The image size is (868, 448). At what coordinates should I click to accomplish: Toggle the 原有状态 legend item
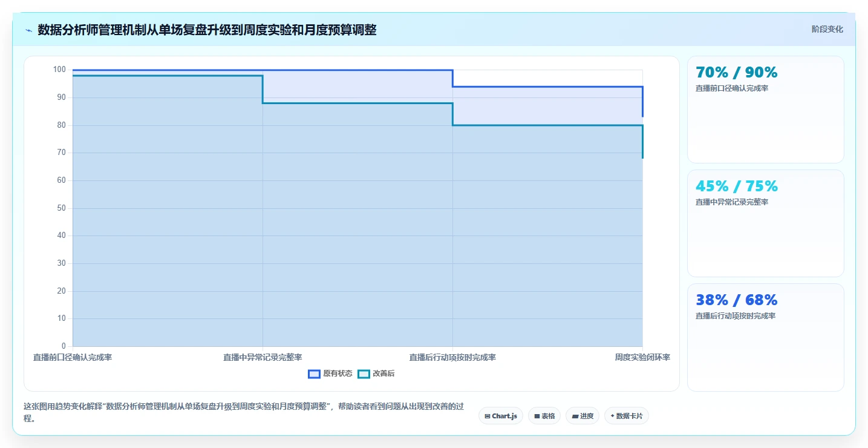(x=330, y=374)
